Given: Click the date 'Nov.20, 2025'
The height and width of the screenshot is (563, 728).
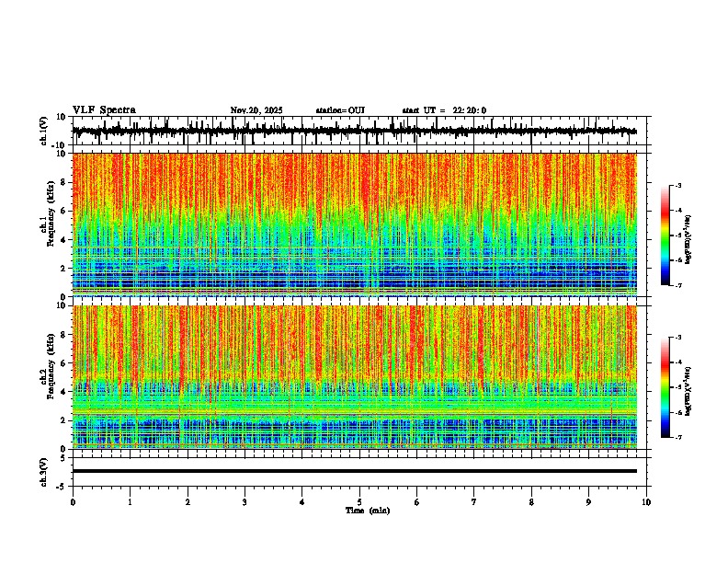Looking at the screenshot, I should 256,110.
